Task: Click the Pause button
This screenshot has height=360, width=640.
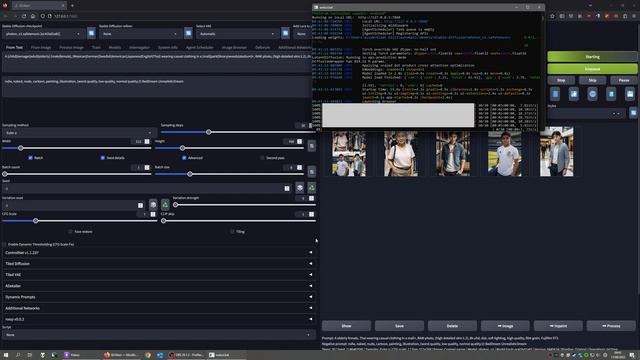Action: [x=624, y=80]
